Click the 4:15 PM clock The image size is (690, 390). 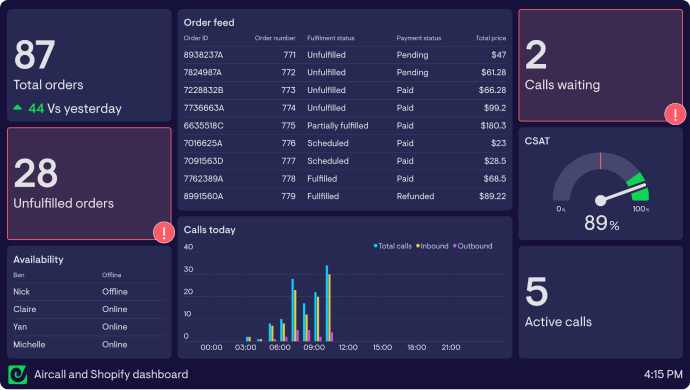[x=663, y=375]
